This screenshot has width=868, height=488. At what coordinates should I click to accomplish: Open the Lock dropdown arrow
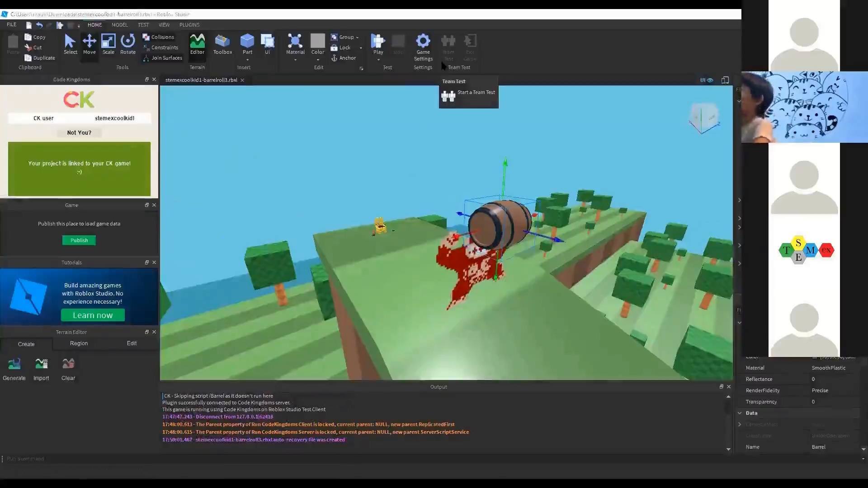click(x=361, y=48)
